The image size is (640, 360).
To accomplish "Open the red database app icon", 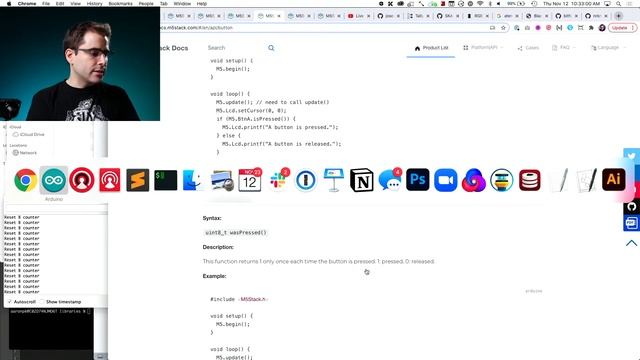I will click(530, 180).
